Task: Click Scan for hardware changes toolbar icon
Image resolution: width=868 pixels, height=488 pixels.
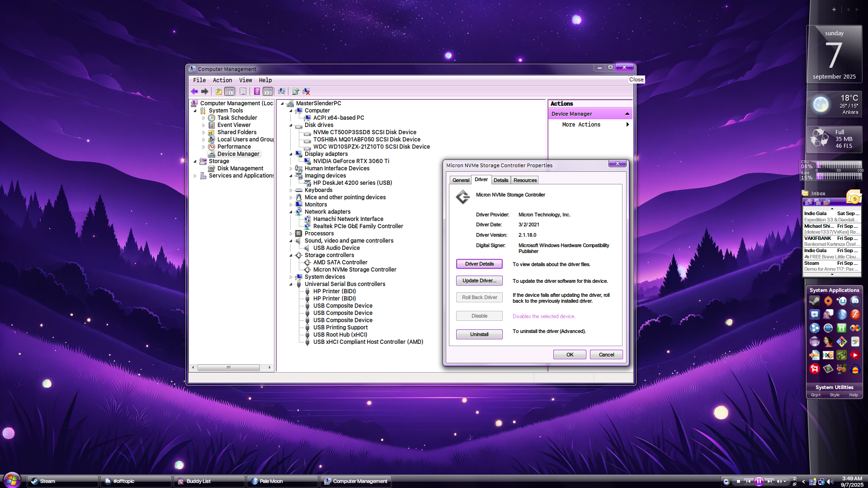Action: [x=282, y=92]
